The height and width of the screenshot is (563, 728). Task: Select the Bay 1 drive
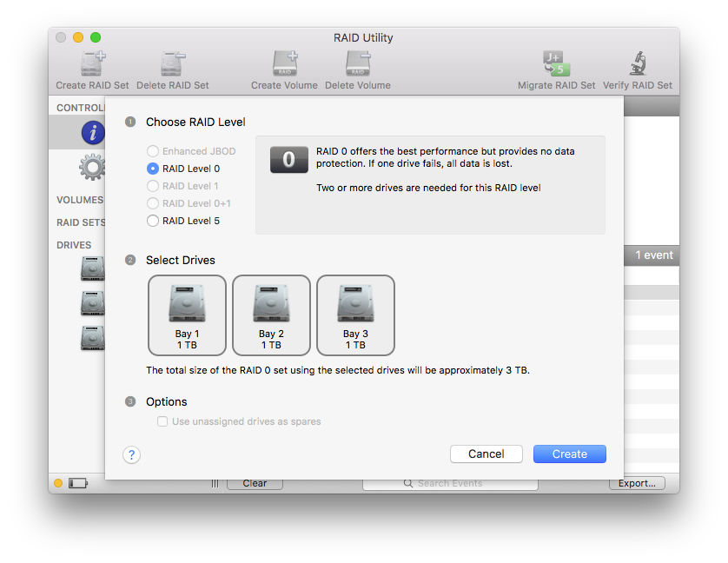pos(187,315)
